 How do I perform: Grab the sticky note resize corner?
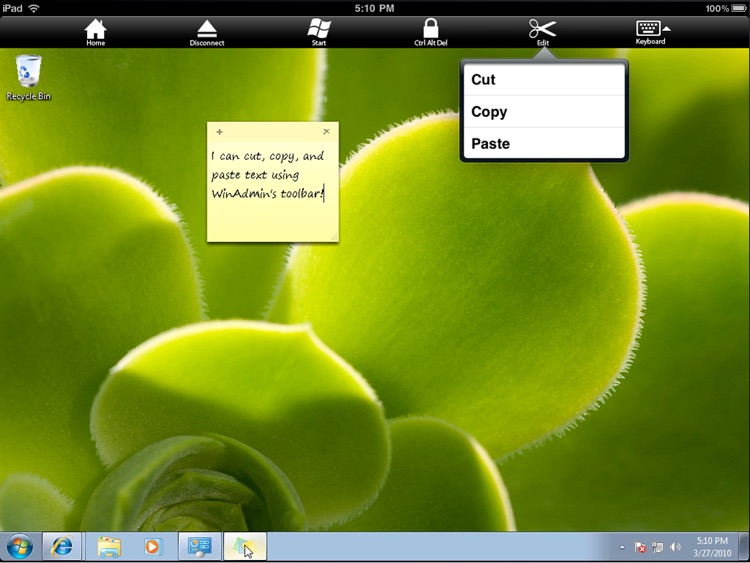click(x=334, y=237)
